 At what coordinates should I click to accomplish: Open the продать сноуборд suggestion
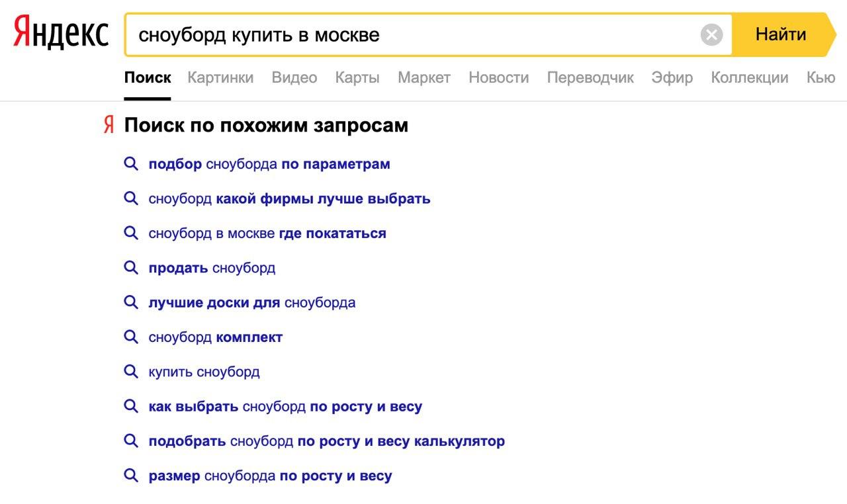[212, 268]
